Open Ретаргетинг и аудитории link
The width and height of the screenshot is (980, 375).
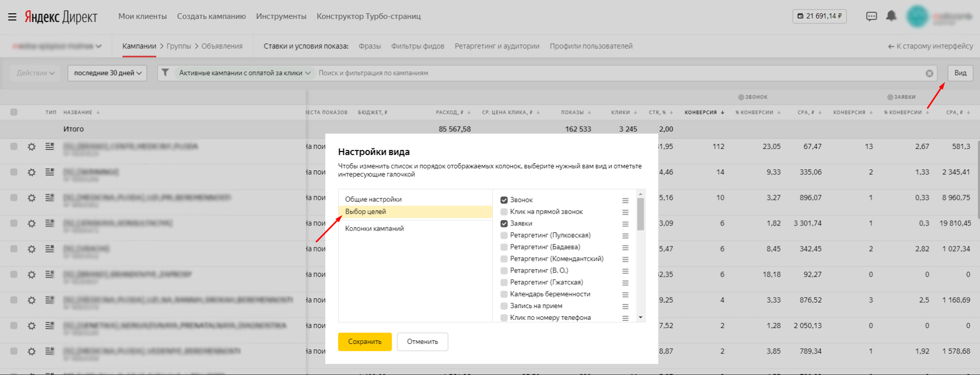pyautogui.click(x=497, y=46)
